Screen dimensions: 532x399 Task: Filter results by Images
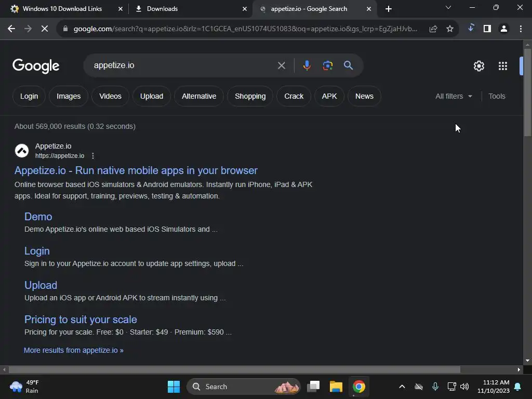[69, 96]
